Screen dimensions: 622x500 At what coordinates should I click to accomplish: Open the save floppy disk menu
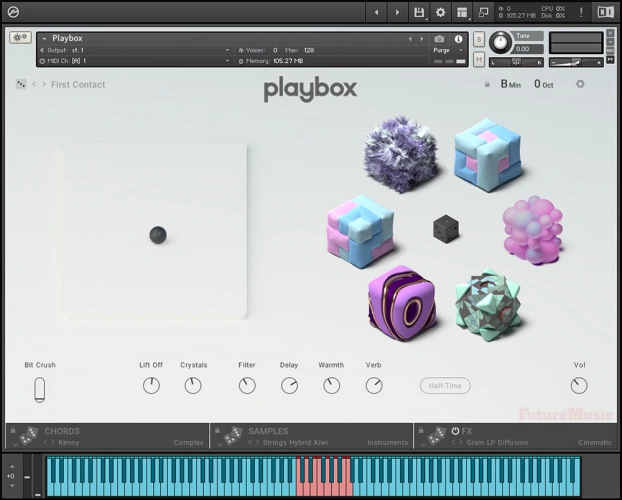419,12
